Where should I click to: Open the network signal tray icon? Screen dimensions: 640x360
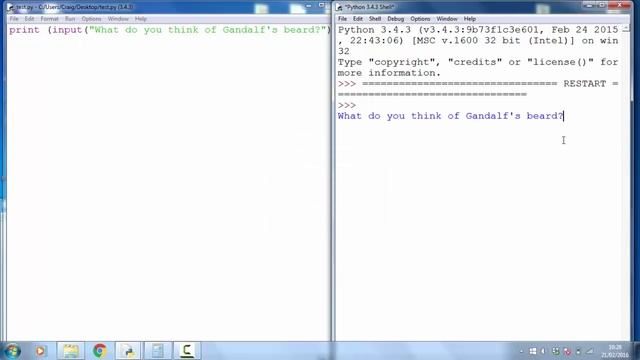[590, 351]
